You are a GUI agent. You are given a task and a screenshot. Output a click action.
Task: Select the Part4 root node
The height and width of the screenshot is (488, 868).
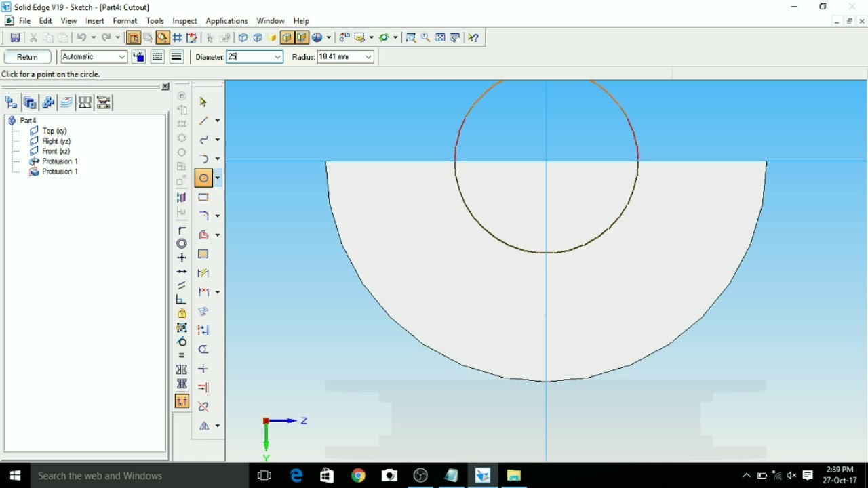28,121
